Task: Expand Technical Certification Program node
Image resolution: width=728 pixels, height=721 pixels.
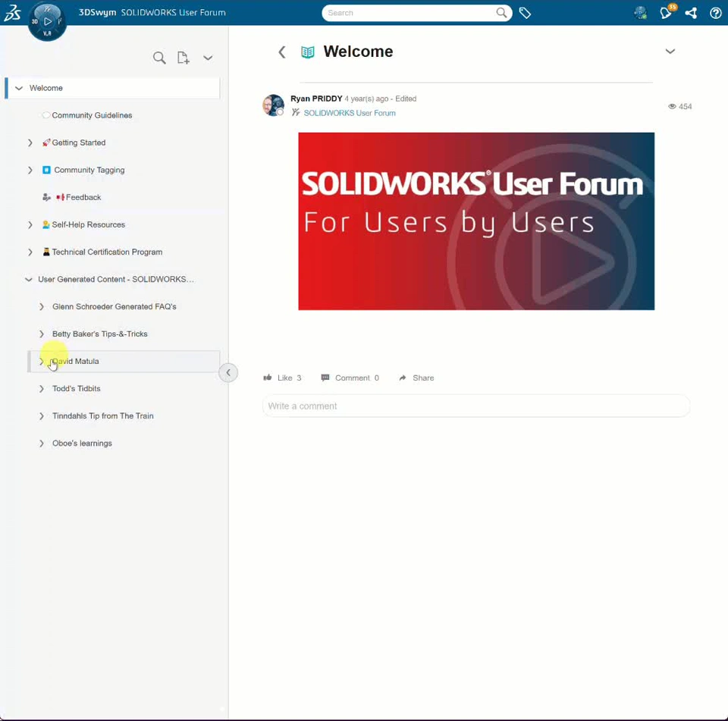Action: (30, 252)
